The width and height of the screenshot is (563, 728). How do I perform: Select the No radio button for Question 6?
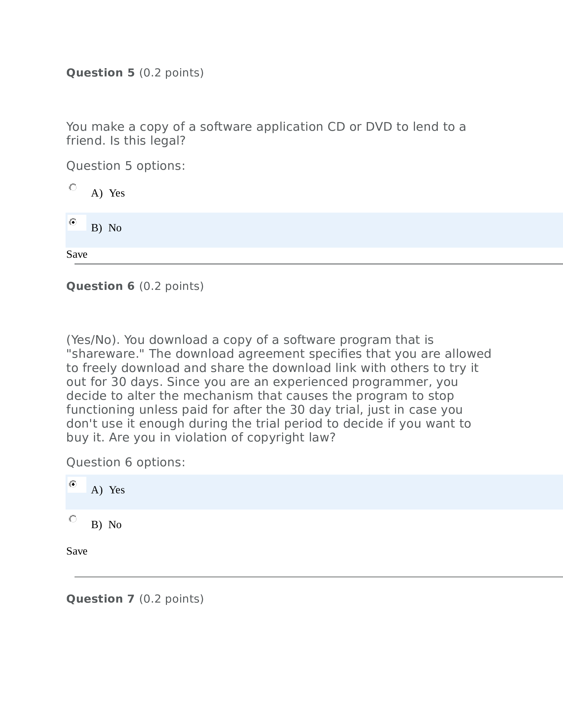(x=73, y=519)
